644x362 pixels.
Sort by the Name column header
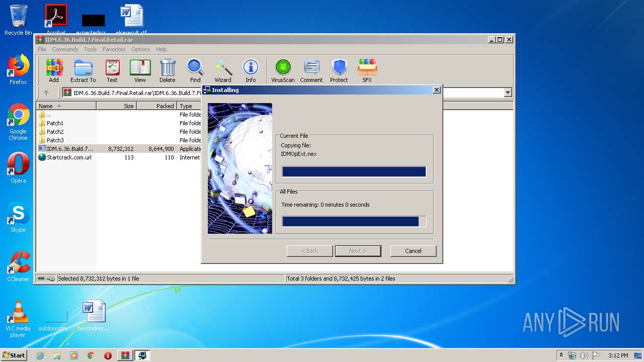pos(66,106)
